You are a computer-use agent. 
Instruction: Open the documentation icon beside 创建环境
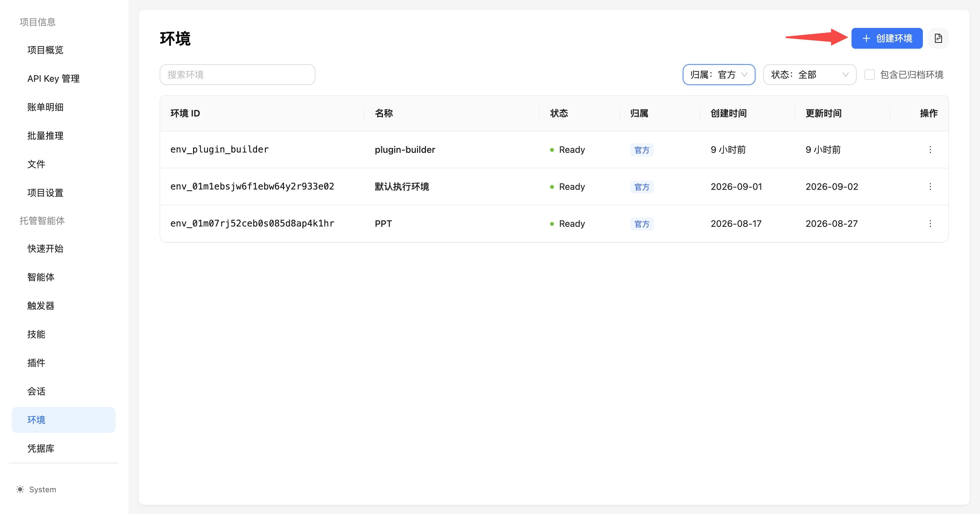[938, 38]
